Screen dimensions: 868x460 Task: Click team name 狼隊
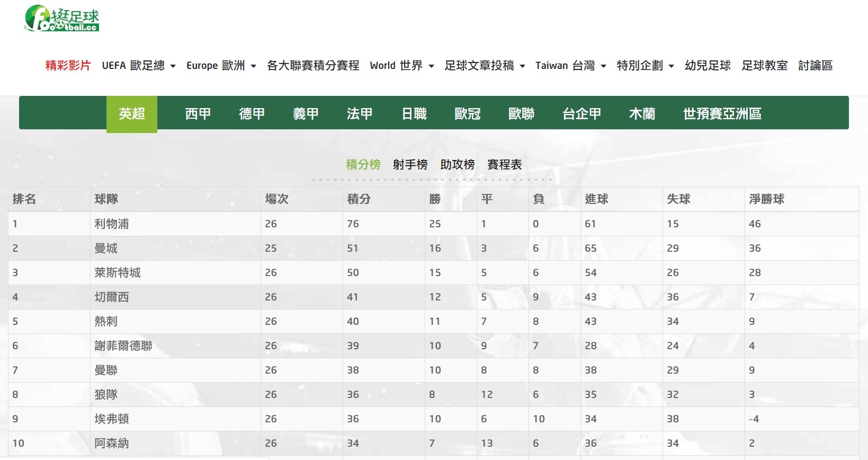point(106,395)
